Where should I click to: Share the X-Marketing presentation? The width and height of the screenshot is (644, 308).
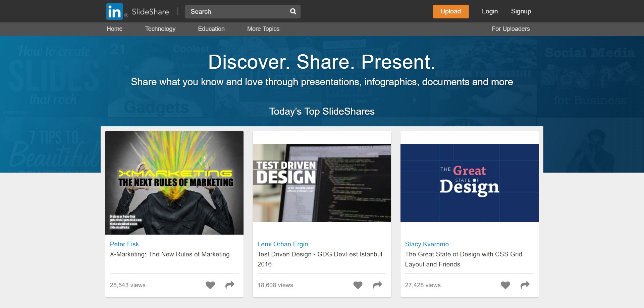(x=229, y=285)
